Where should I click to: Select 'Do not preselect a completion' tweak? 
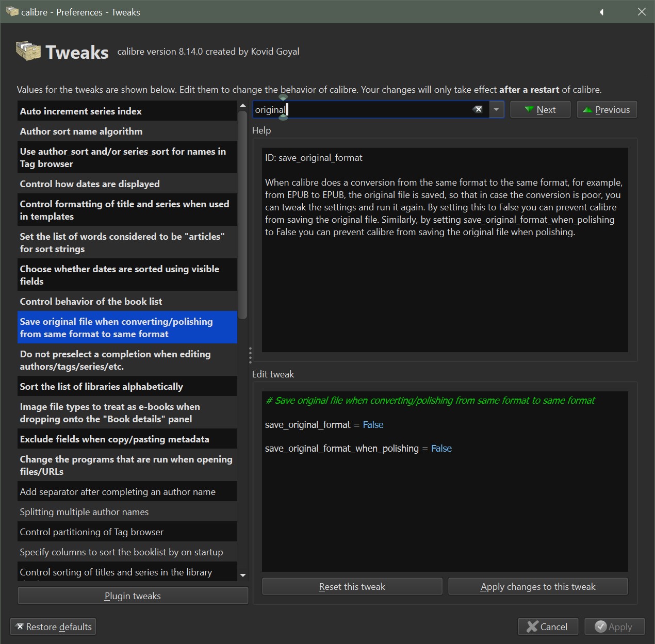[127, 360]
